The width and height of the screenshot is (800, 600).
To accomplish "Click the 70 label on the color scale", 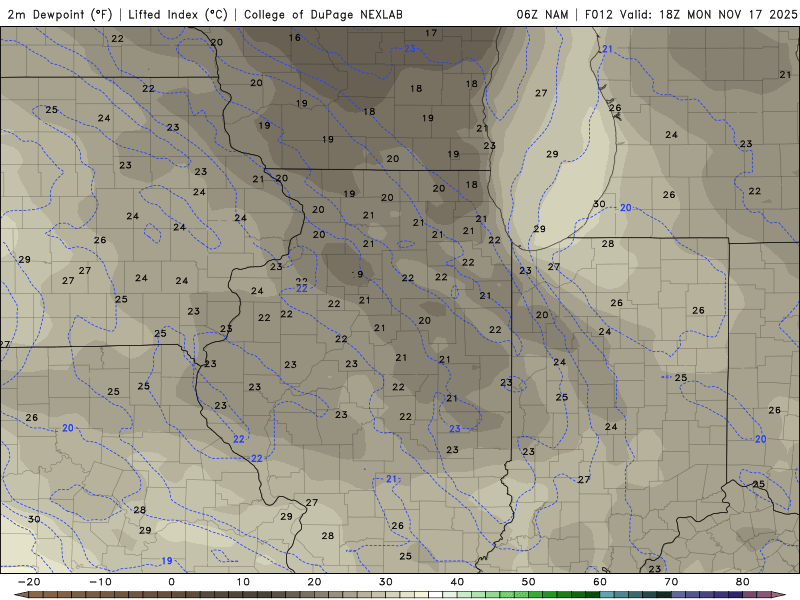I will click(x=671, y=582).
